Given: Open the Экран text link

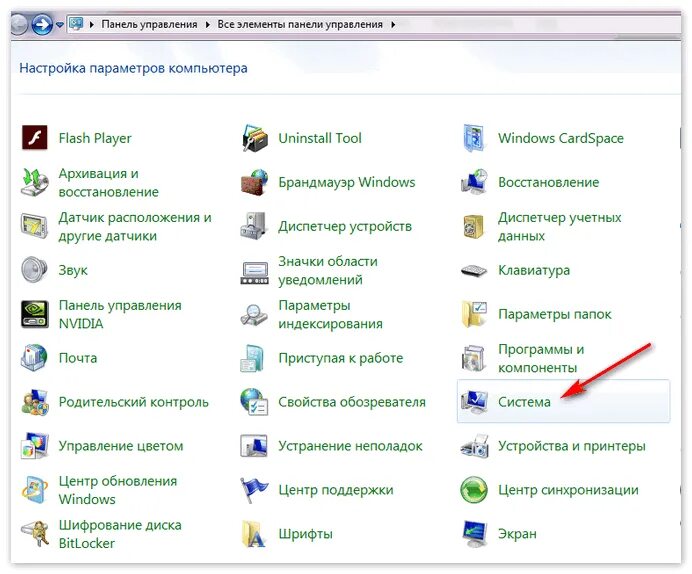Looking at the screenshot, I should [x=517, y=534].
